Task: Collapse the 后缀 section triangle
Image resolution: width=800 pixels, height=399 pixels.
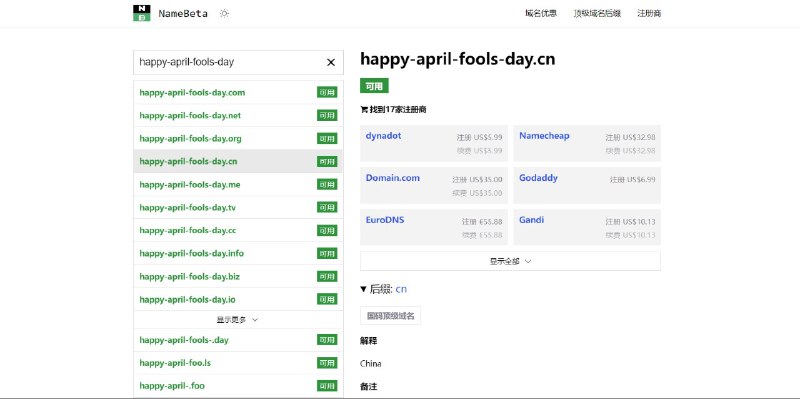Action: [x=363, y=289]
